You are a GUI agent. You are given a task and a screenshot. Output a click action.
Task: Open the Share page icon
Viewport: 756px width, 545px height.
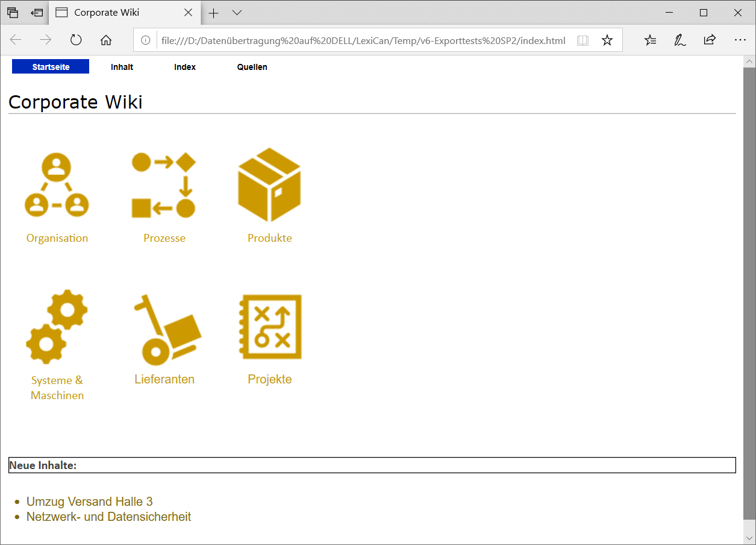tap(710, 40)
